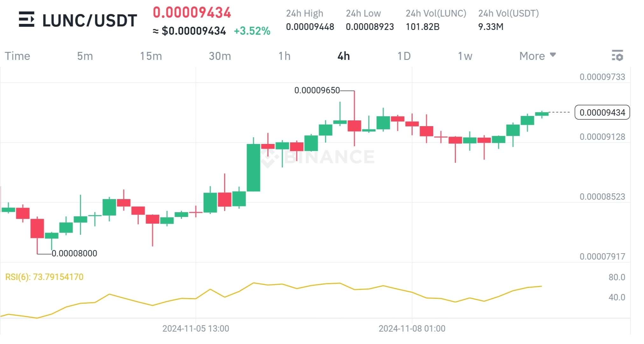Switch to the 15m timeframe

152,56
